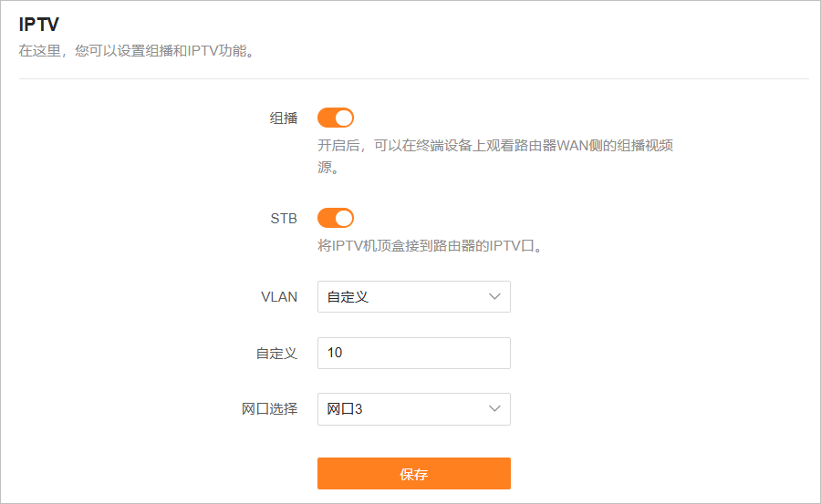
Task: Toggle the 组播 multicast switch
Action: (335, 118)
